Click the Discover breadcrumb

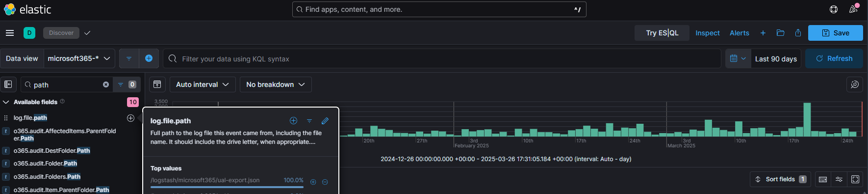61,33
